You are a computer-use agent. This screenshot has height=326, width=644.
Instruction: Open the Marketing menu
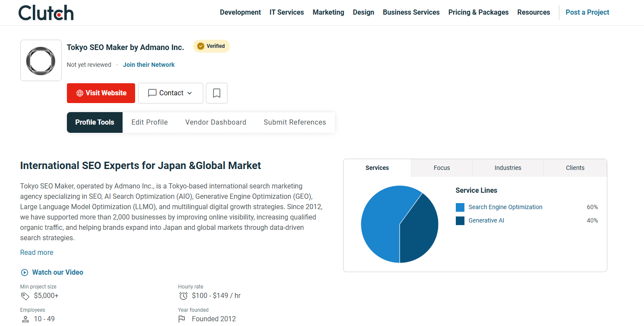[x=328, y=13]
